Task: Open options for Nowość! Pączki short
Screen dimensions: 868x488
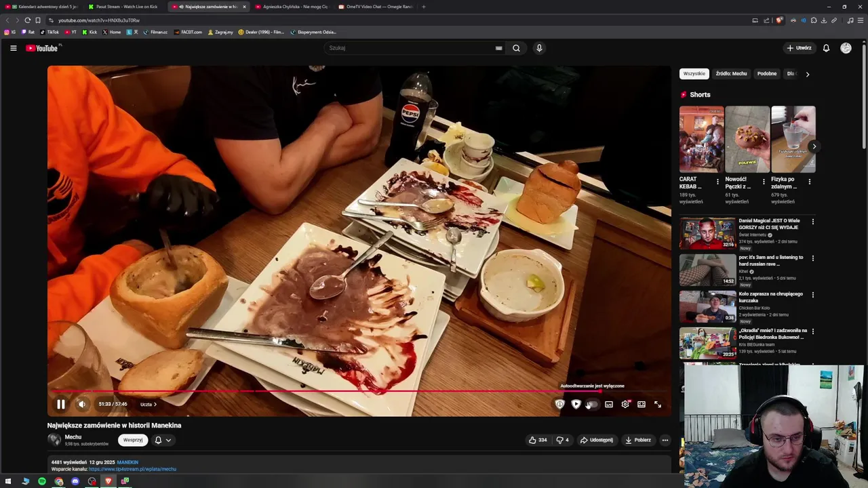Action: pos(764,182)
